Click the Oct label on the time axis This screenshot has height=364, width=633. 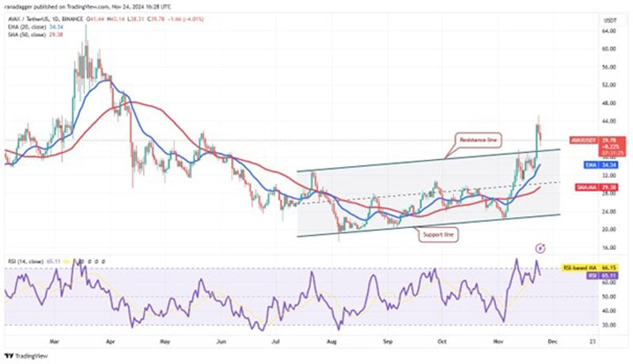click(442, 341)
